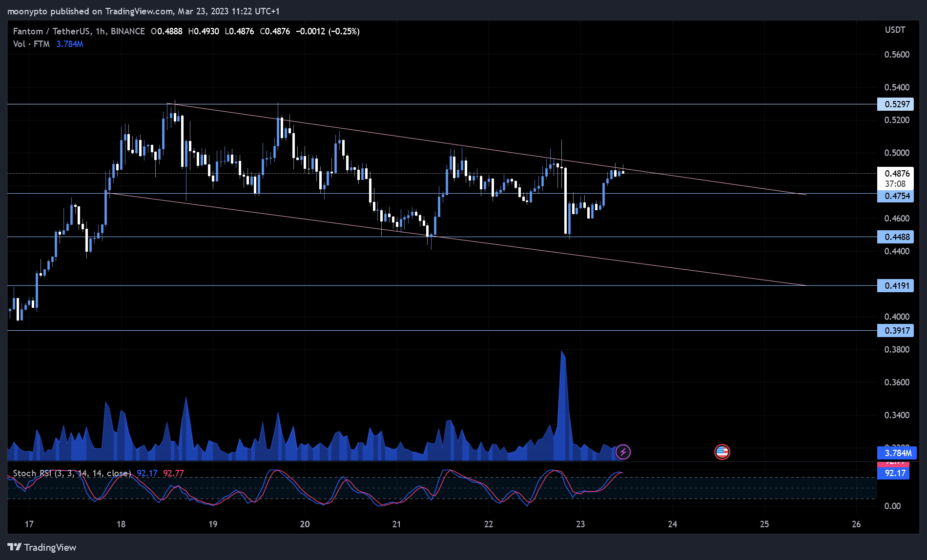
Task: Click the 0.5297 price level label
Action: coord(895,104)
